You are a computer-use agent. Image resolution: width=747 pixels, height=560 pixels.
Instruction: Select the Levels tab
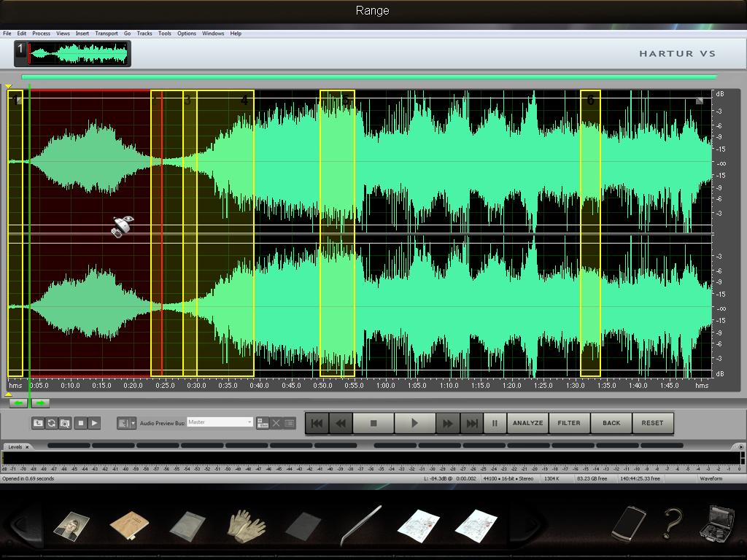[15, 447]
